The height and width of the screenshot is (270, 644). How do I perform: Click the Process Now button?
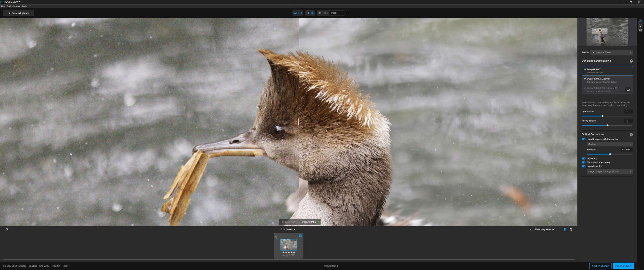click(x=623, y=266)
